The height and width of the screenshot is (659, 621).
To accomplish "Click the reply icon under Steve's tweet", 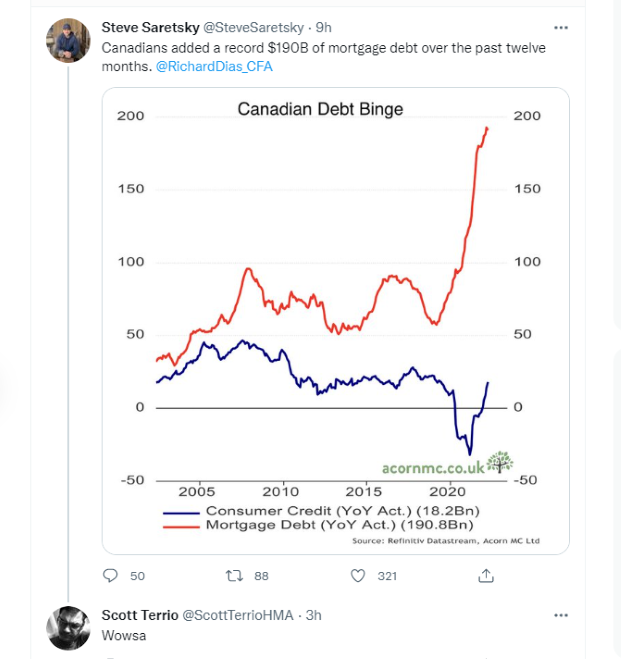I will click(x=110, y=575).
